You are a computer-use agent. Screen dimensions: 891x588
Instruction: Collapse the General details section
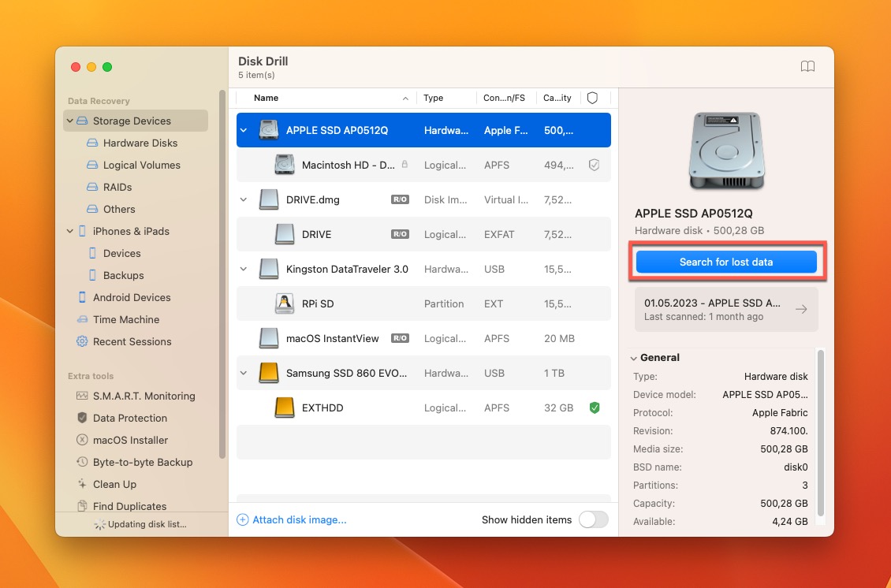[x=633, y=358]
